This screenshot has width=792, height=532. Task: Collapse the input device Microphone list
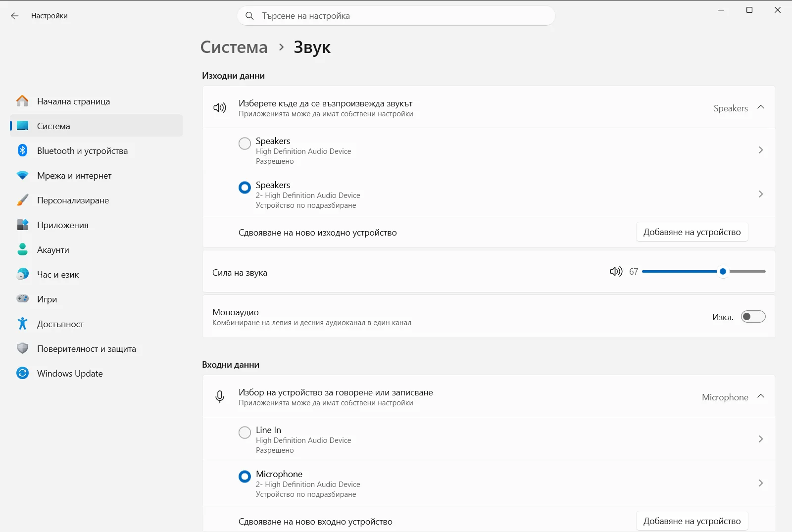pyautogui.click(x=761, y=396)
